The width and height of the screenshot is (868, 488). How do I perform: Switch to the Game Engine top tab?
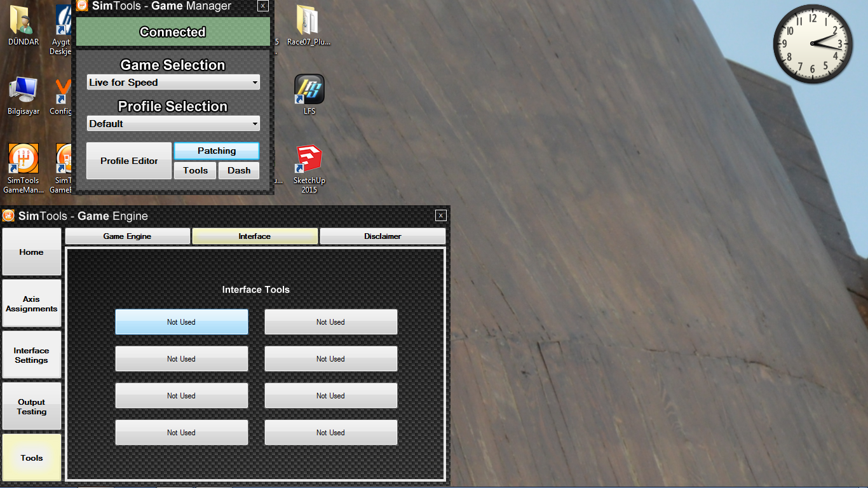(x=128, y=236)
